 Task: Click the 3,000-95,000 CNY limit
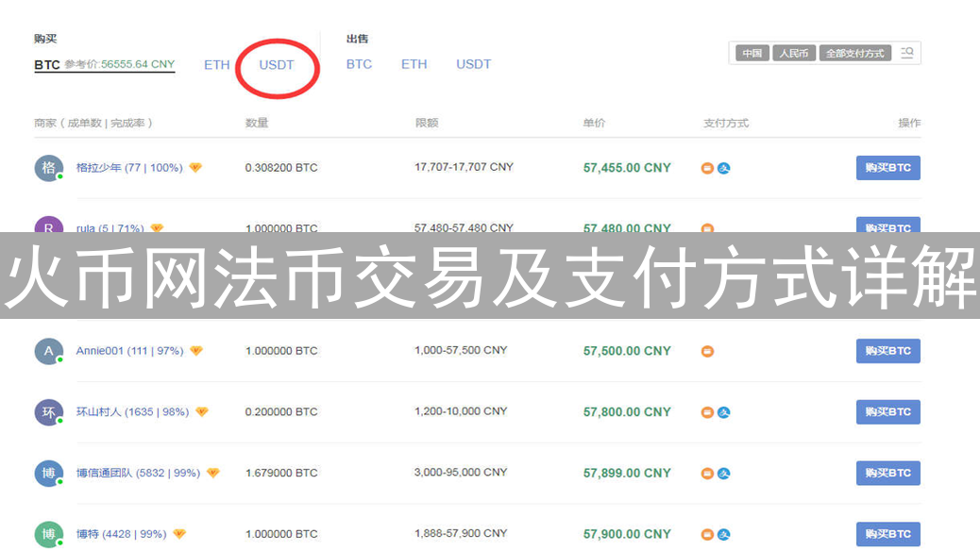(461, 473)
